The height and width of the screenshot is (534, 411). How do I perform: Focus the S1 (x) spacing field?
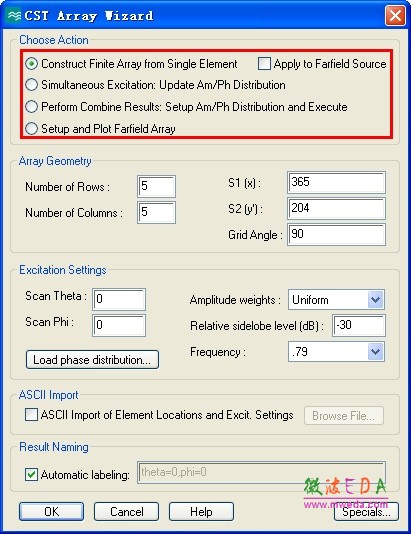336,183
